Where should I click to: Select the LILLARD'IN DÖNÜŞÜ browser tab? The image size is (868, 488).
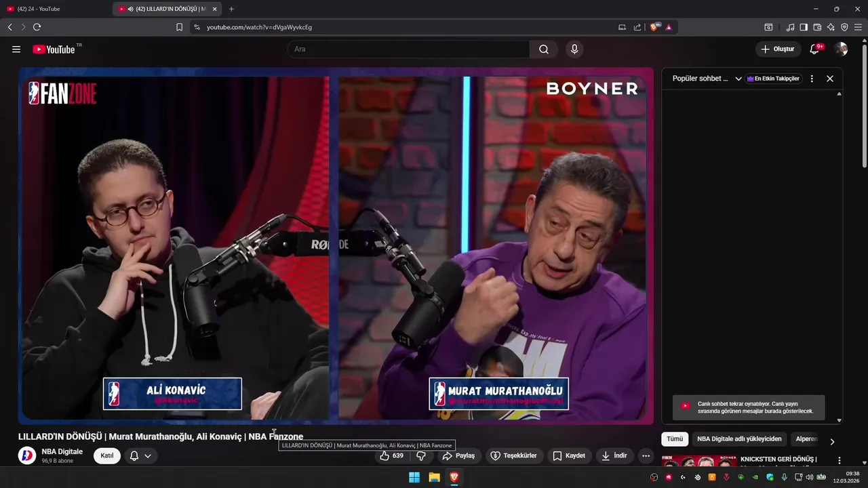pyautogui.click(x=167, y=9)
